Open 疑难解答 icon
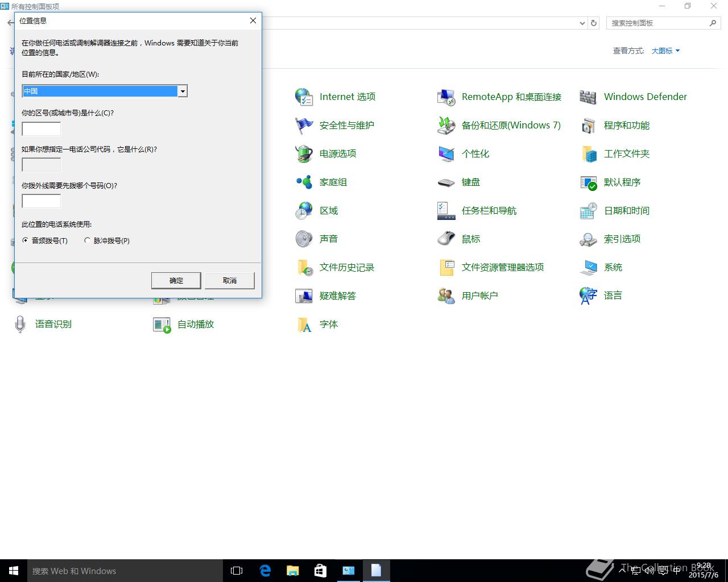This screenshot has width=728, height=582. (304, 296)
